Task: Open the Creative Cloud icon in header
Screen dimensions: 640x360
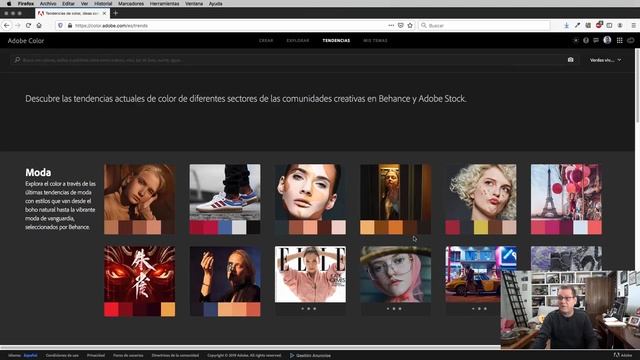Action: [x=631, y=40]
